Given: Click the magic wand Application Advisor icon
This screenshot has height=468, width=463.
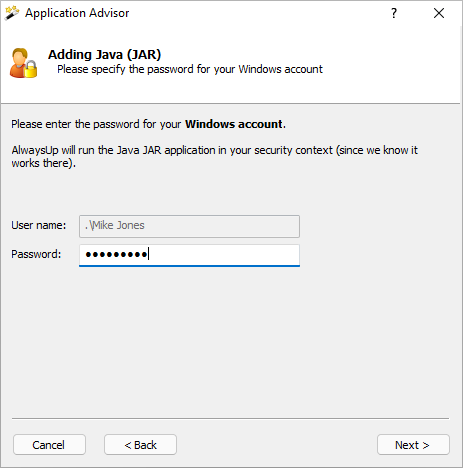Looking at the screenshot, I should tap(12, 13).
